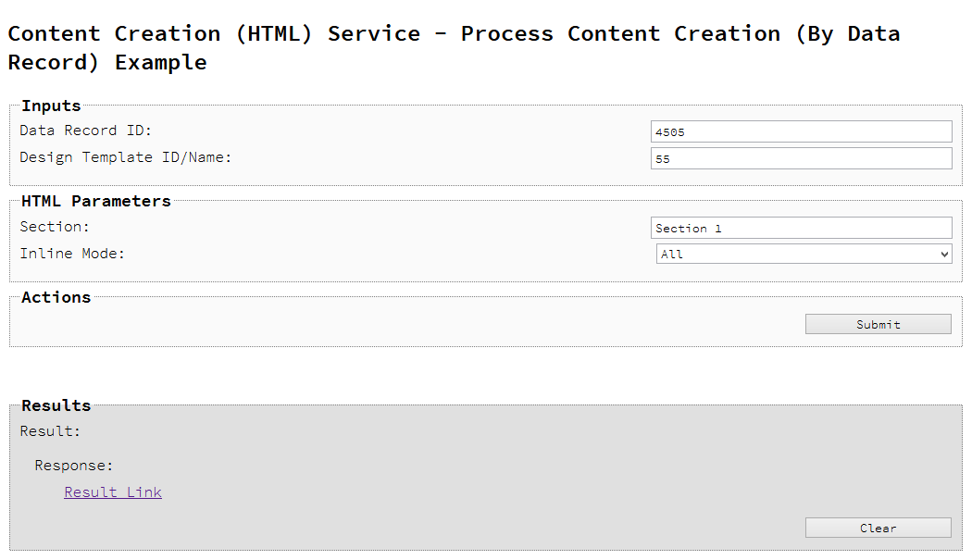Click the Data Record ID input field
The image size is (972, 560).
click(801, 131)
